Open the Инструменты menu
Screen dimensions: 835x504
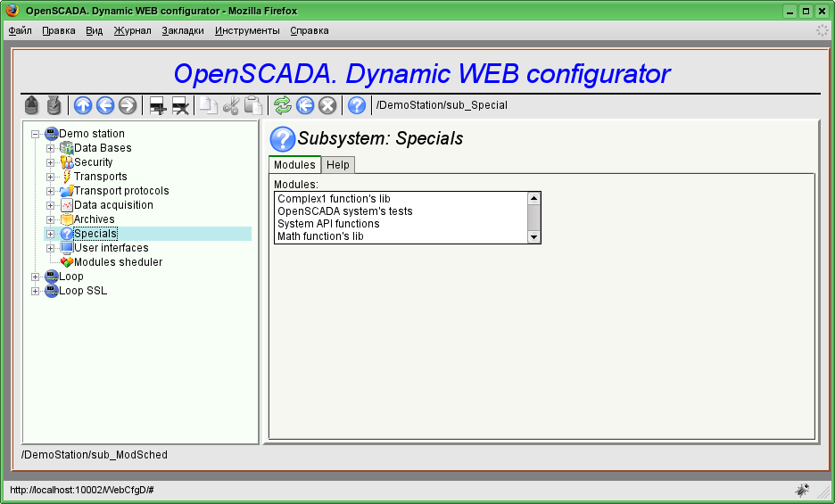coord(247,31)
